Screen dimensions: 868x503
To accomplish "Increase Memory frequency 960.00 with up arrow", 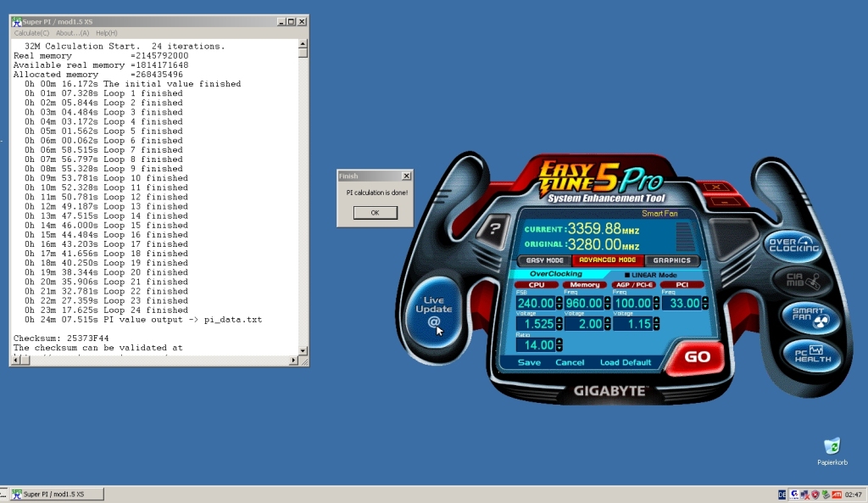I will click(x=608, y=299).
